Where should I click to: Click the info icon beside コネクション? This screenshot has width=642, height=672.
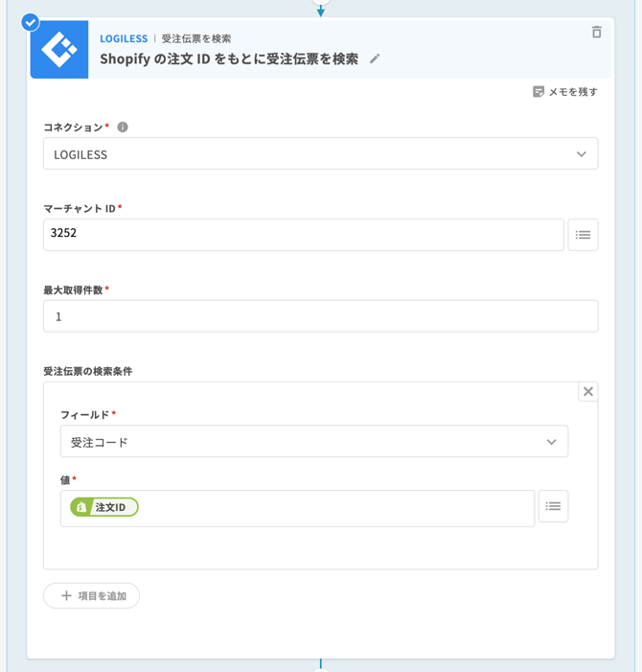123,127
